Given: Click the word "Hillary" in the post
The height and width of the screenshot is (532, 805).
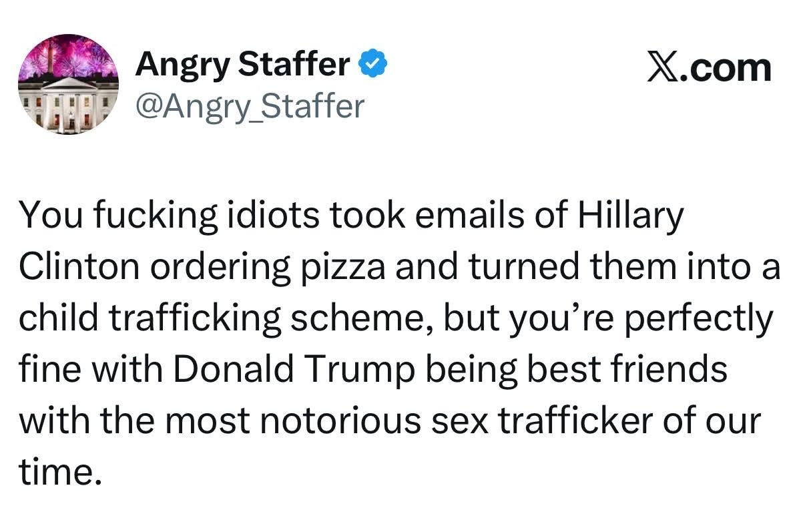Looking at the screenshot, I should [631, 216].
